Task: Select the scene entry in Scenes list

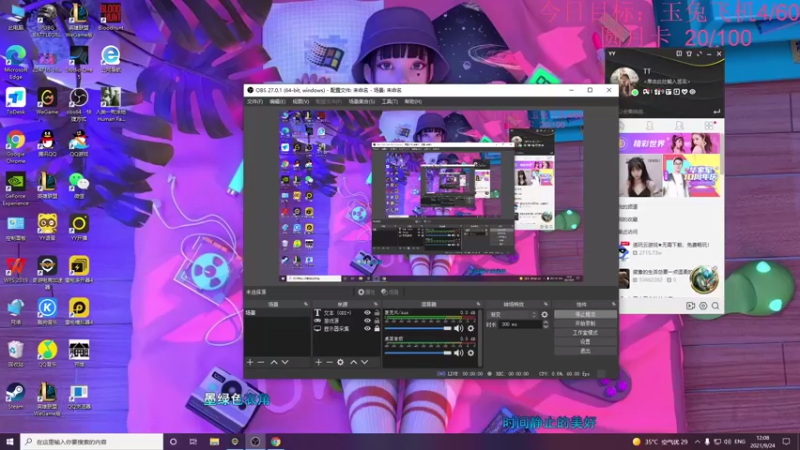Action: 277,313
